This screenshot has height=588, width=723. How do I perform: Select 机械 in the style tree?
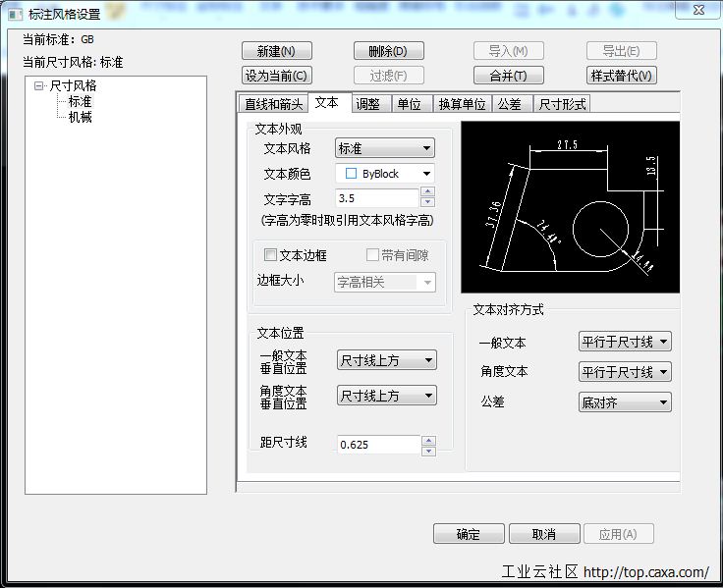pos(80,117)
